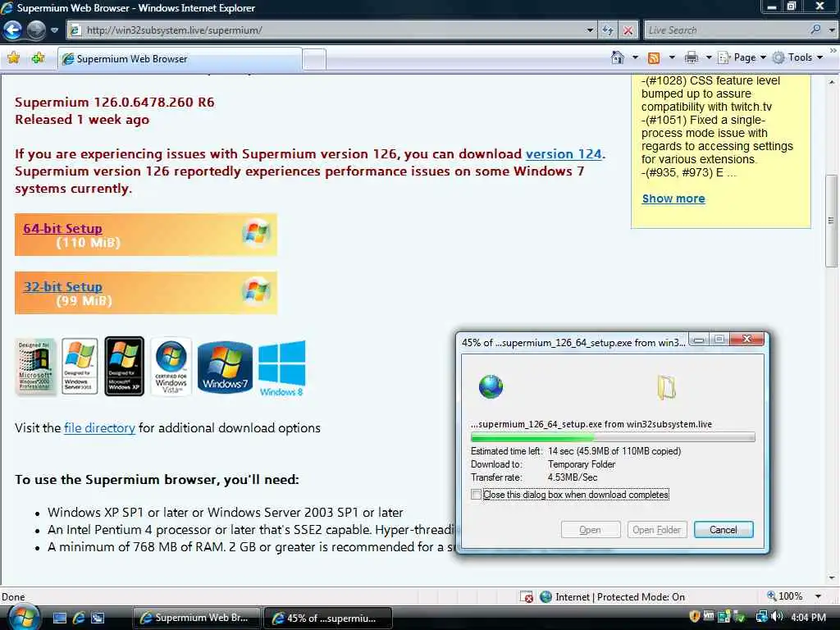Open the recent pages dropdown arrow
Viewport: 840px width, 630px height.
[x=54, y=30]
